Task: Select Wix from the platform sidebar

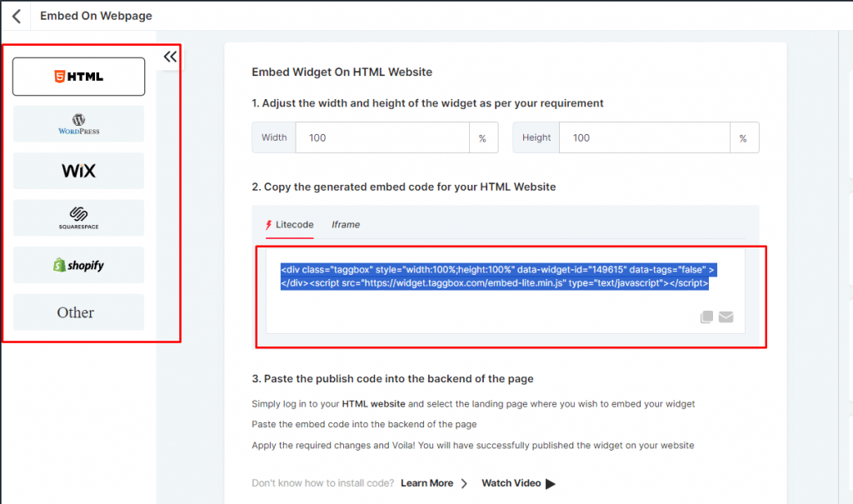Action: pyautogui.click(x=78, y=170)
